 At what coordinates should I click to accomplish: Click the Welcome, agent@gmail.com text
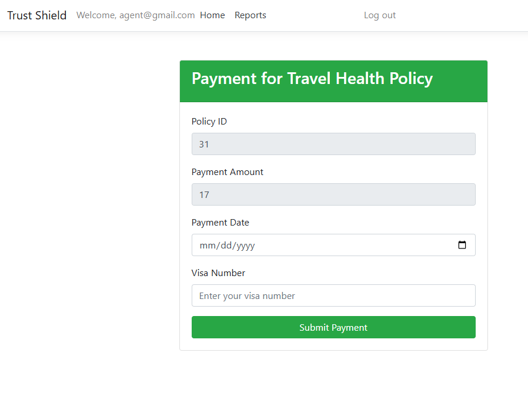pos(135,15)
